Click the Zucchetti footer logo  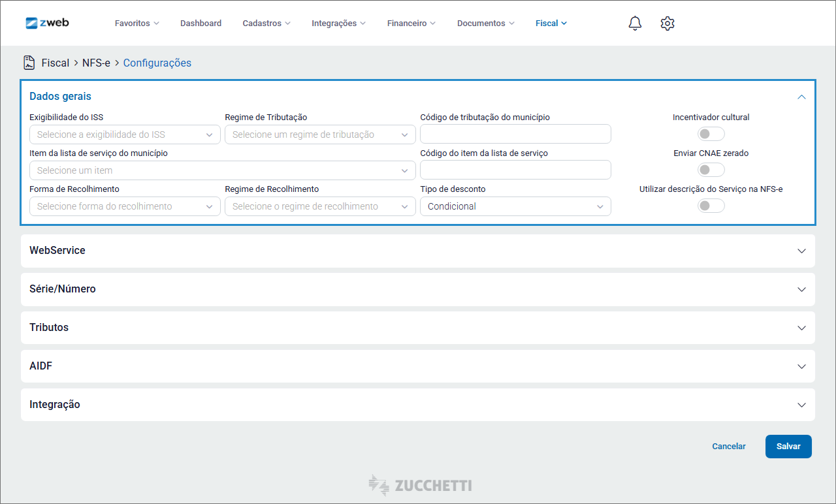(420, 485)
